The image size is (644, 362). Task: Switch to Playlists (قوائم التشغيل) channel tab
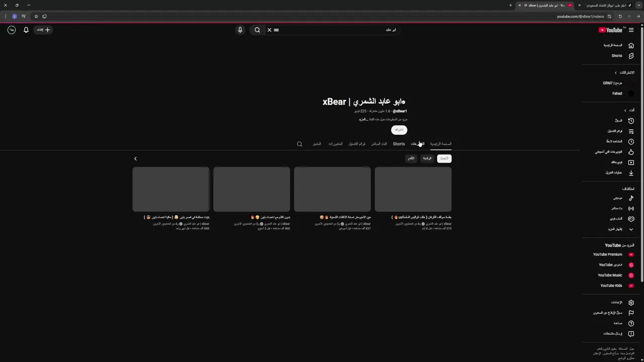pyautogui.click(x=357, y=144)
